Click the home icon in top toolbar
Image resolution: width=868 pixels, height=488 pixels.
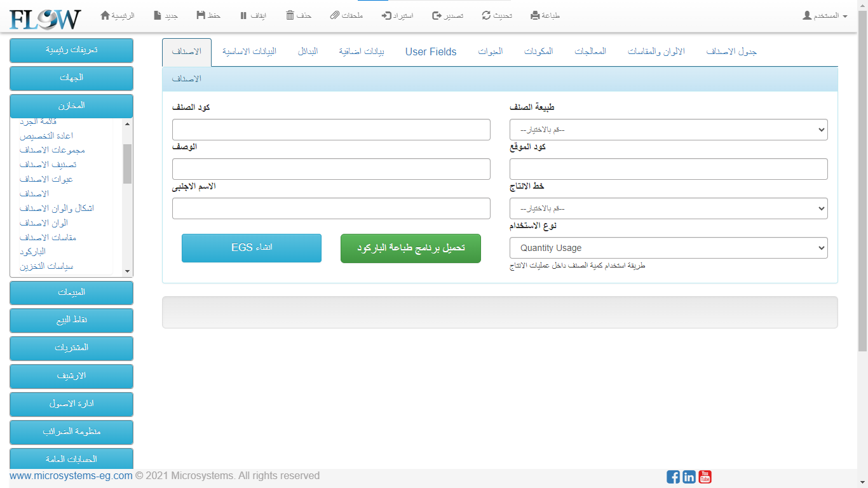click(105, 15)
